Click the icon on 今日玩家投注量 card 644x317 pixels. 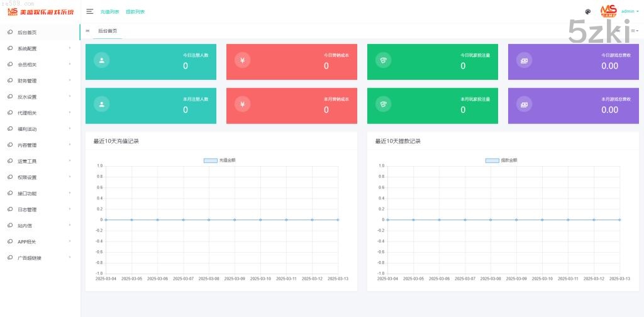(x=383, y=60)
